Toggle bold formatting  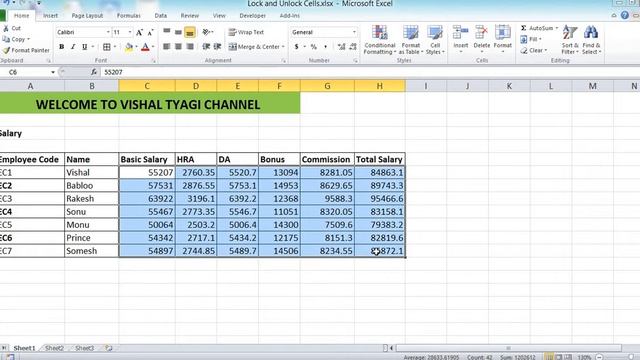pos(62,47)
